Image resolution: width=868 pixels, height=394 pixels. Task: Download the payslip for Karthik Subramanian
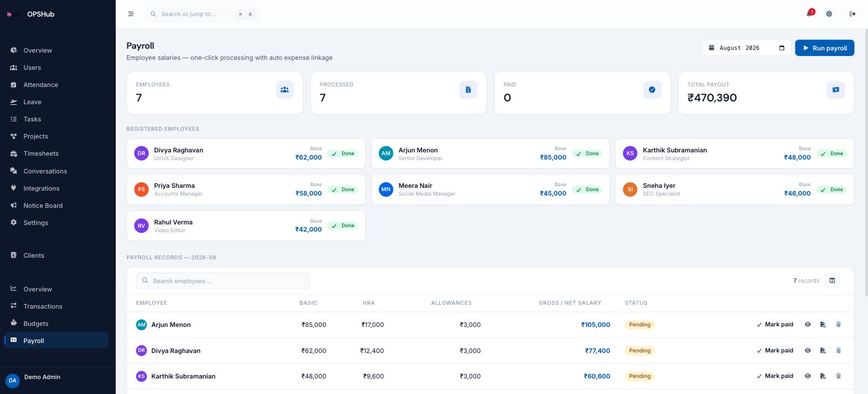click(x=823, y=376)
